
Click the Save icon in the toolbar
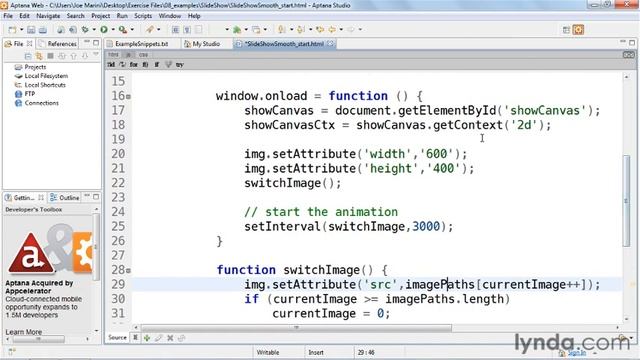coord(31,29)
